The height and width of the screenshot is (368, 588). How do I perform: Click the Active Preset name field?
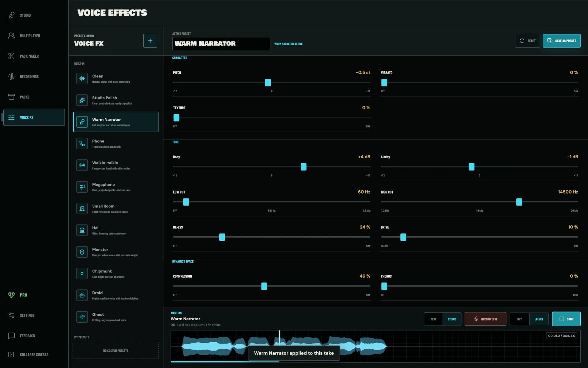click(x=221, y=44)
